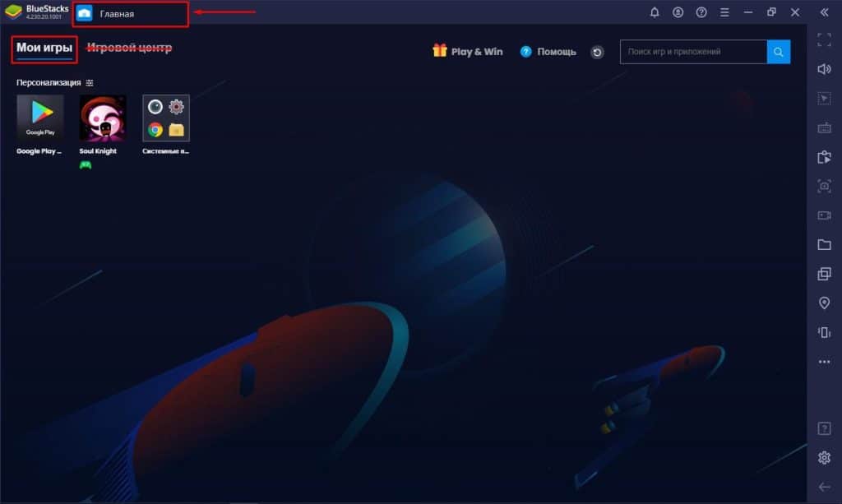Take a screenshot with the camera icon

[824, 187]
